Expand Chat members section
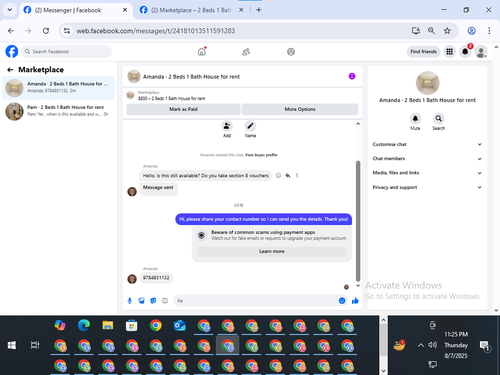 pyautogui.click(x=427, y=159)
